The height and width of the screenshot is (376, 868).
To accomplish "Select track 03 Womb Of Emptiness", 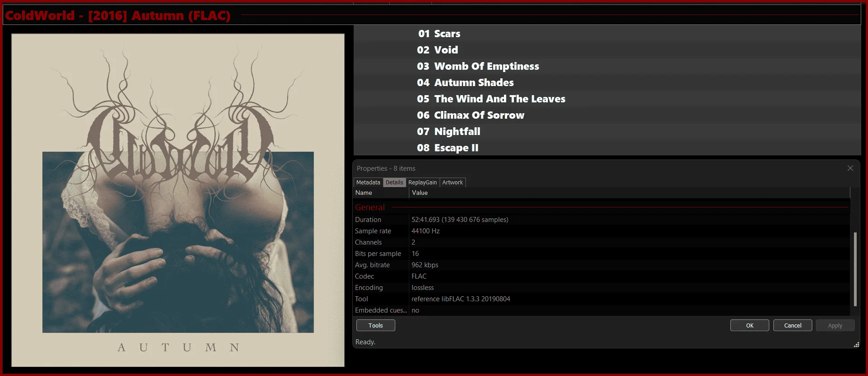I will [607, 66].
